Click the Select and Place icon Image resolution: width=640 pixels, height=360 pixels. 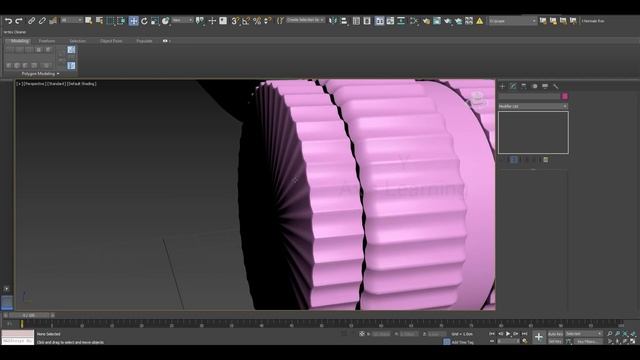[x=165, y=21]
